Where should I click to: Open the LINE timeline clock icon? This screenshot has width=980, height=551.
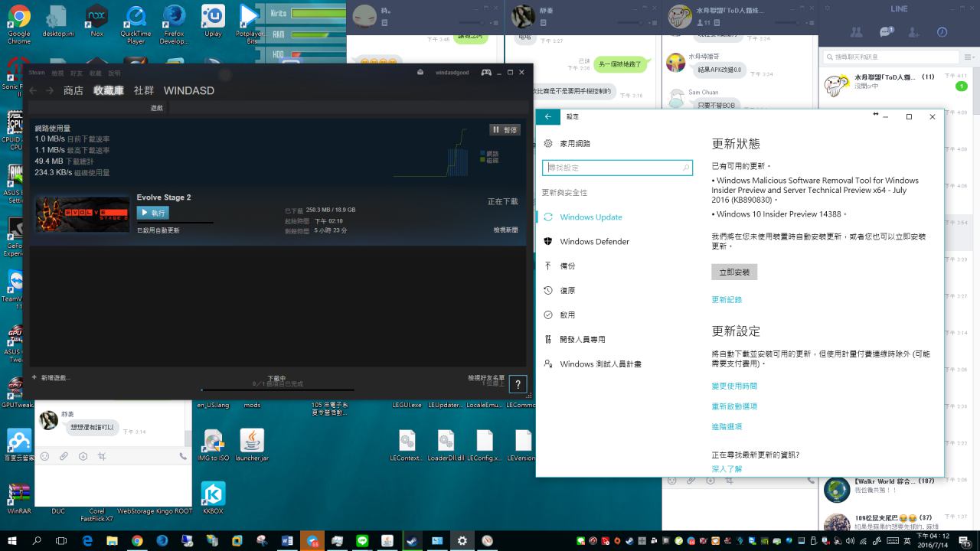[942, 32]
